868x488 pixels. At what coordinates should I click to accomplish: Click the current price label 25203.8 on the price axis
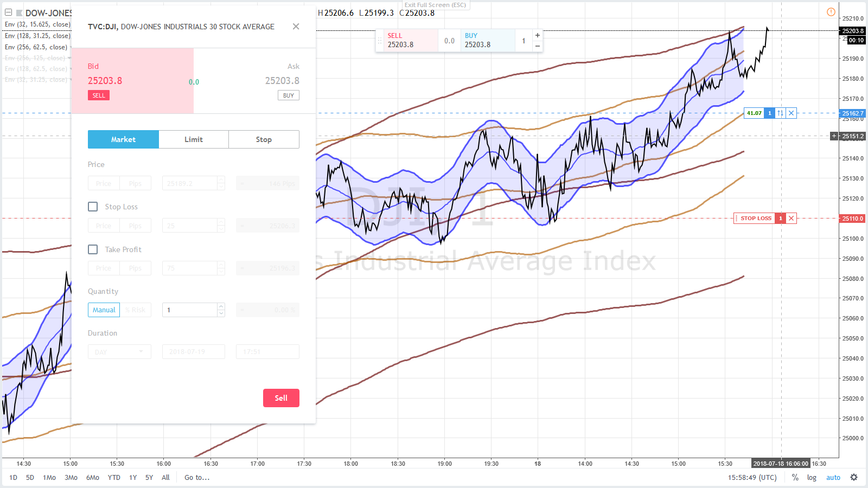(853, 31)
